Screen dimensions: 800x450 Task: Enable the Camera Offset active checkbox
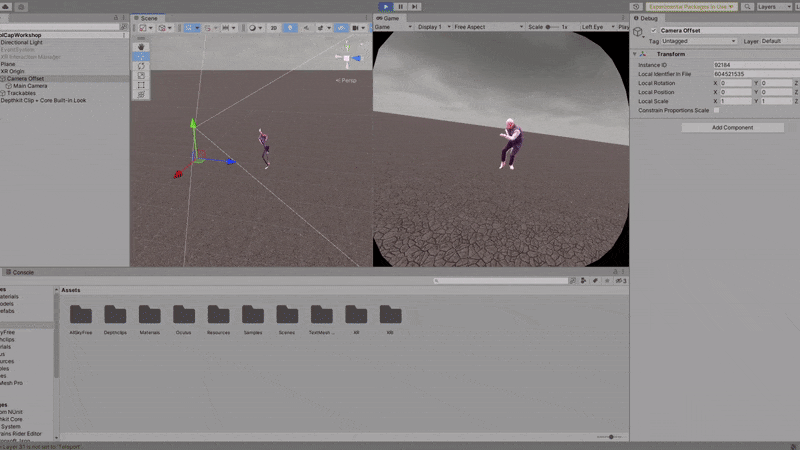[x=654, y=30]
